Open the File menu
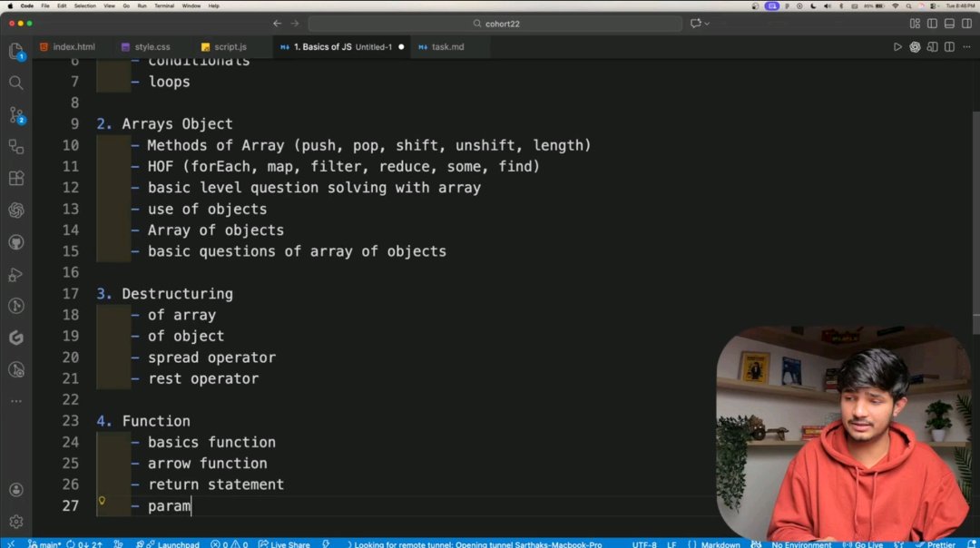Screen dimensions: 980x548 [x=45, y=5]
